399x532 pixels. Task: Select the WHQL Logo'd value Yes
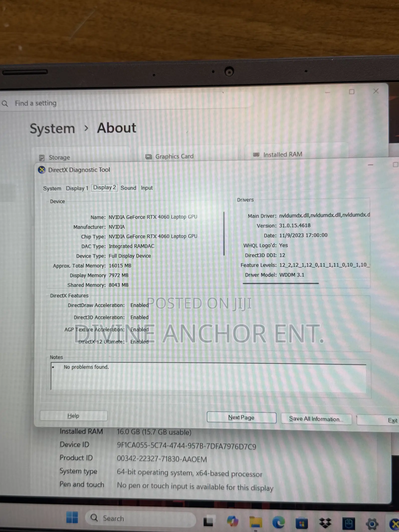pyautogui.click(x=284, y=245)
